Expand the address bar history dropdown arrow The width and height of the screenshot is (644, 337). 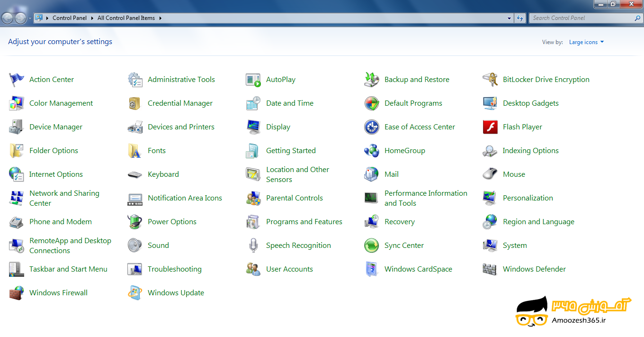pyautogui.click(x=510, y=18)
